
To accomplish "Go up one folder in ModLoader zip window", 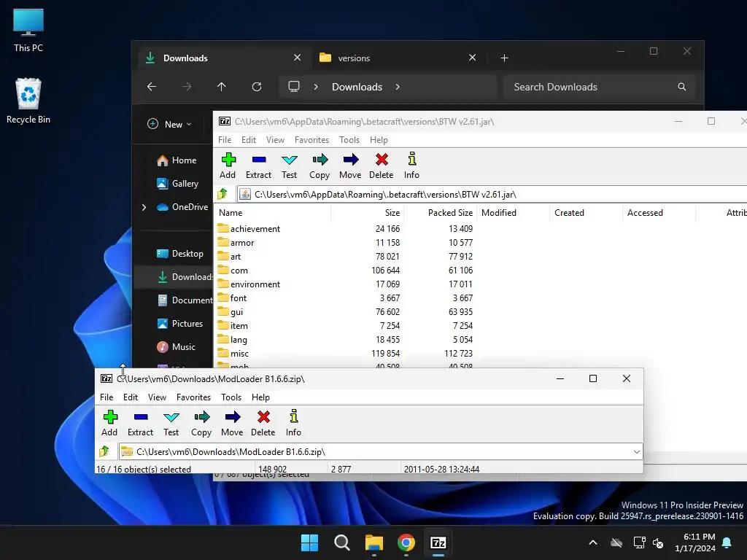I will (104, 451).
